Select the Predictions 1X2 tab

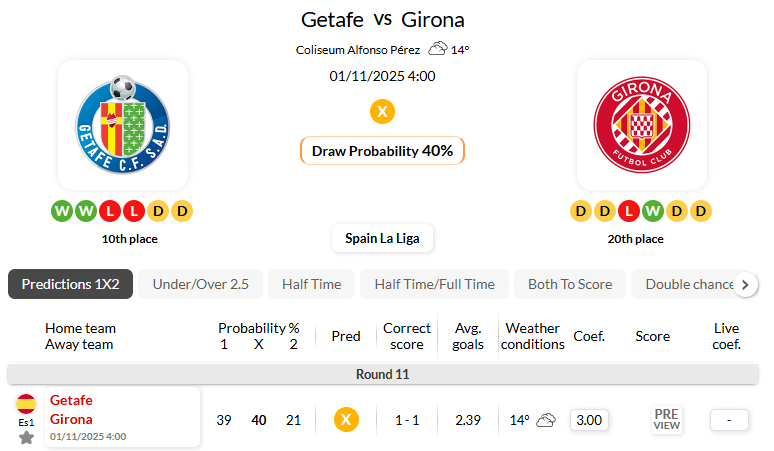70,284
